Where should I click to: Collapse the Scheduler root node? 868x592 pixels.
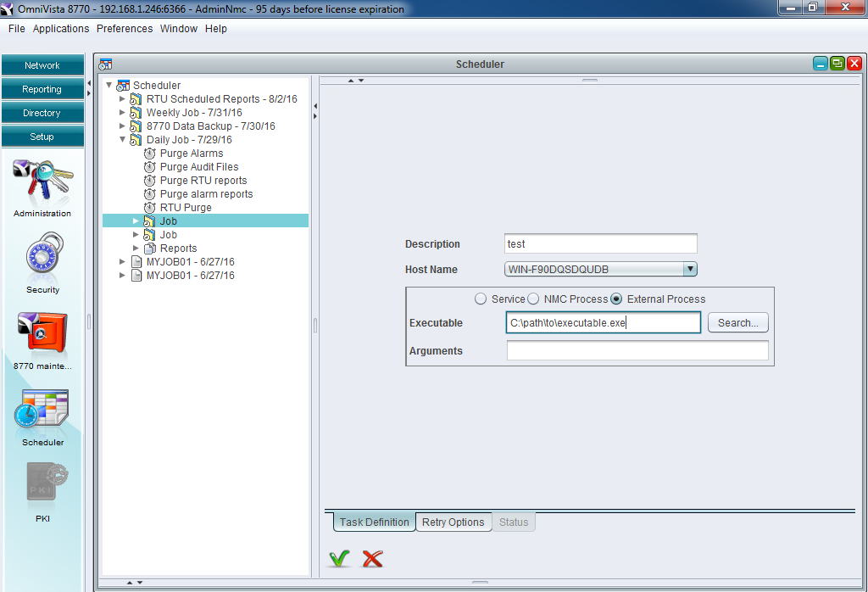(x=109, y=86)
